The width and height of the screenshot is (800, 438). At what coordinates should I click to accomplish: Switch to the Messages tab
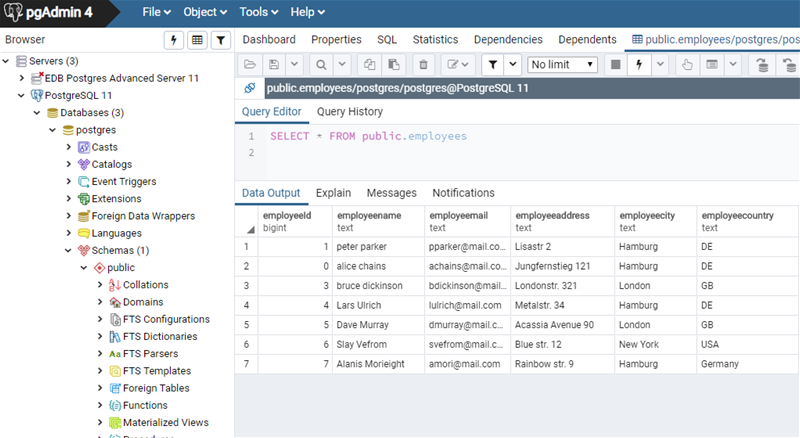click(391, 193)
